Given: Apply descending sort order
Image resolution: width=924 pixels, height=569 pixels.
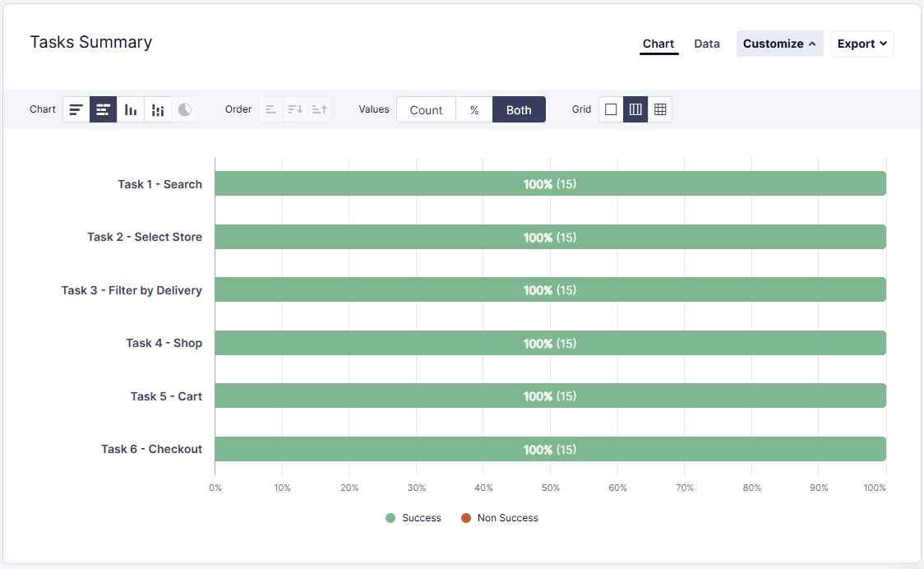Looking at the screenshot, I should click(x=294, y=109).
